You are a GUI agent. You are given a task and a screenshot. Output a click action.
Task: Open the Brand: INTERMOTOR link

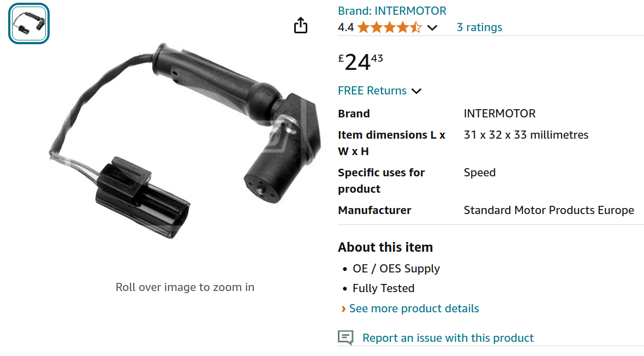coord(392,11)
